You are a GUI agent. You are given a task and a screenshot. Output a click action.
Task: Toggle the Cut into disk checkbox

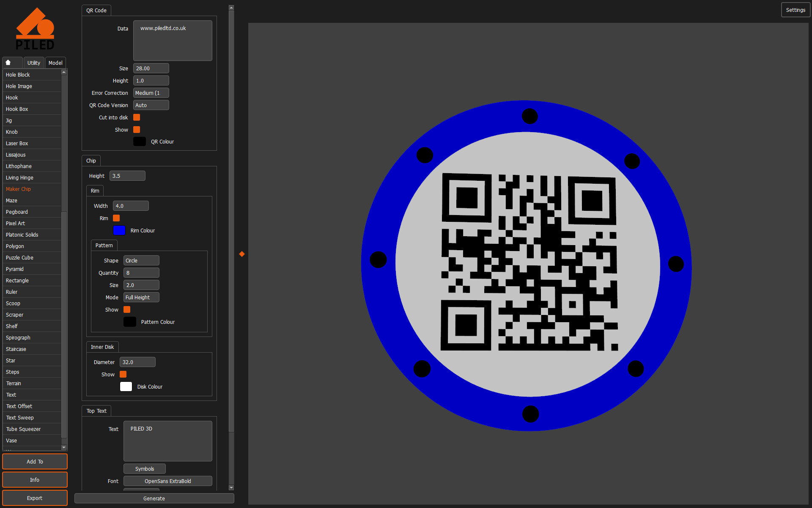(x=137, y=117)
